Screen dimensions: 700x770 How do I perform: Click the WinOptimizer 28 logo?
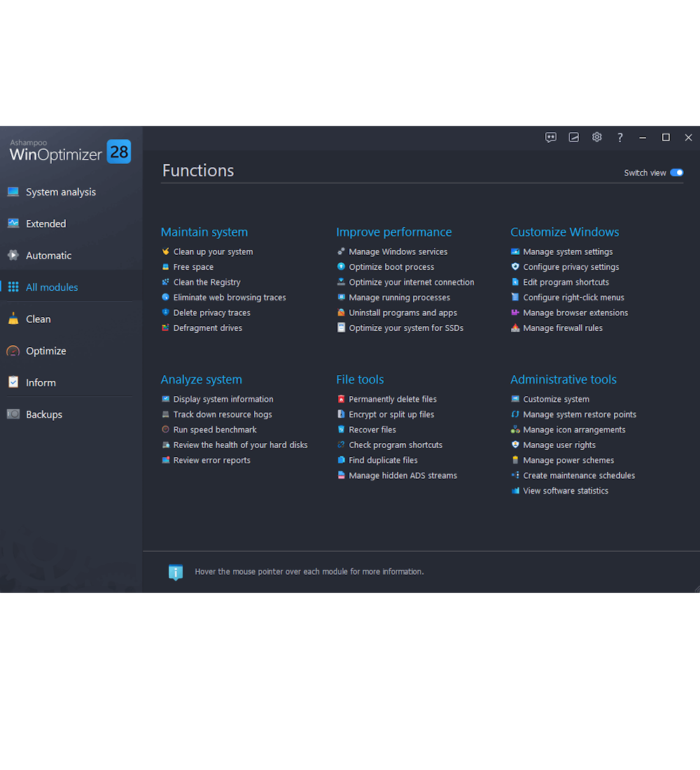pos(70,151)
